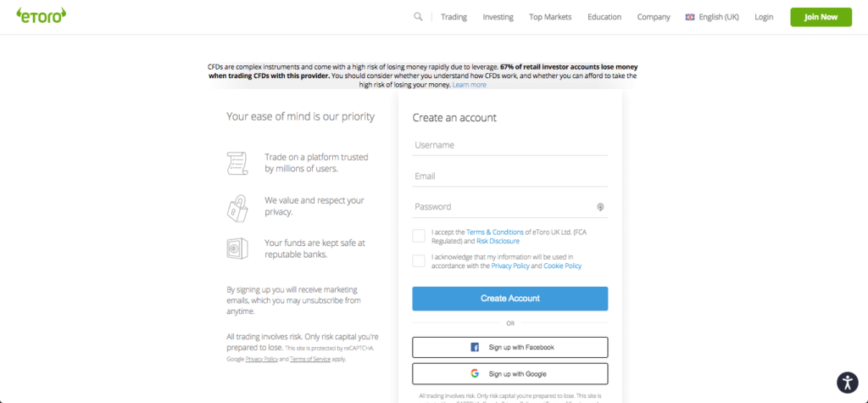The width and height of the screenshot is (868, 403).
Task: Click the 'Create an account' heading
Action: 454,118
